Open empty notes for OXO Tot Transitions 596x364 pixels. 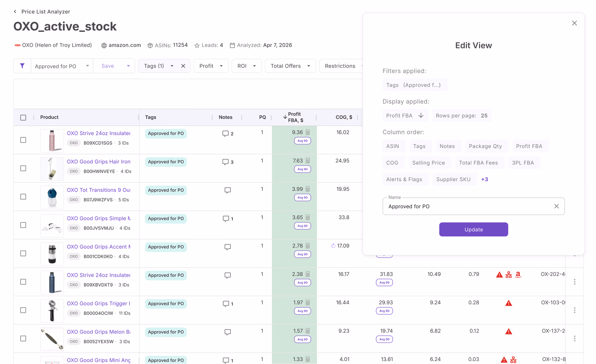[x=228, y=190]
